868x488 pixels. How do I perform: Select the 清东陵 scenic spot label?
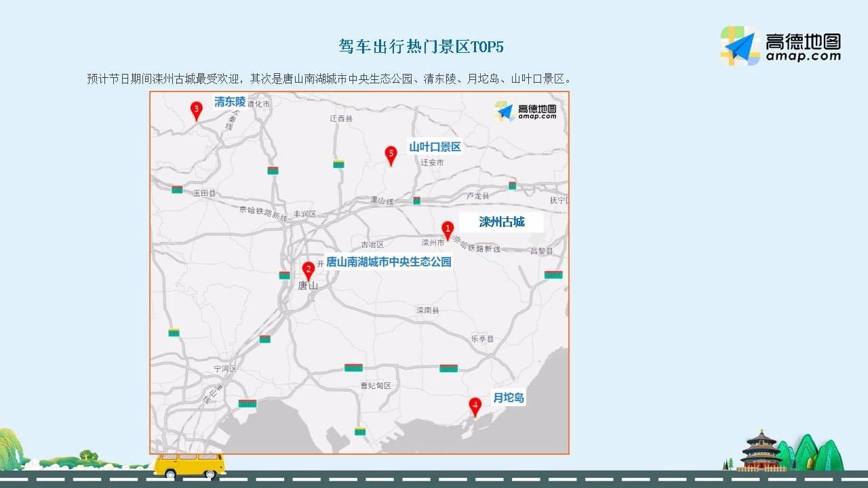pyautogui.click(x=230, y=102)
